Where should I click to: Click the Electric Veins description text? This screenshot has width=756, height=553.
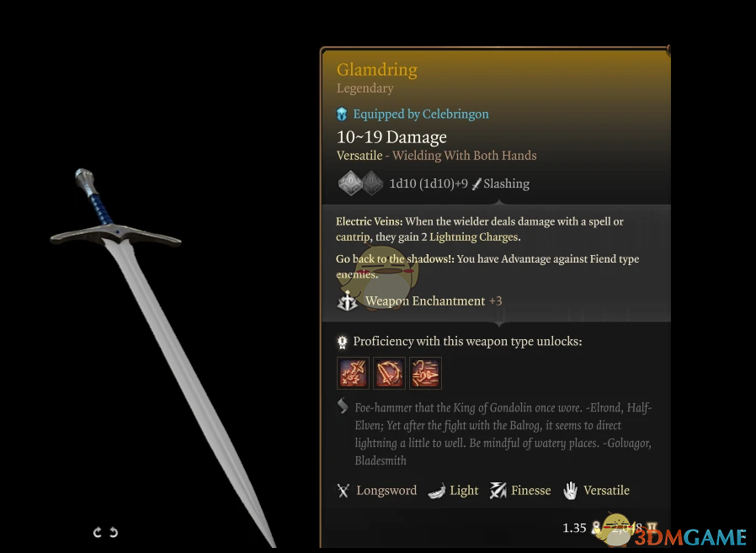[480, 229]
